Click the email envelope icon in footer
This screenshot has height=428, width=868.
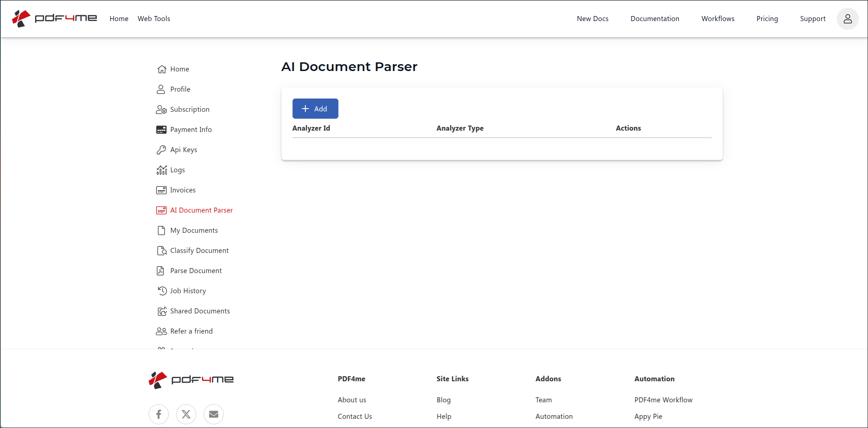pyautogui.click(x=214, y=414)
